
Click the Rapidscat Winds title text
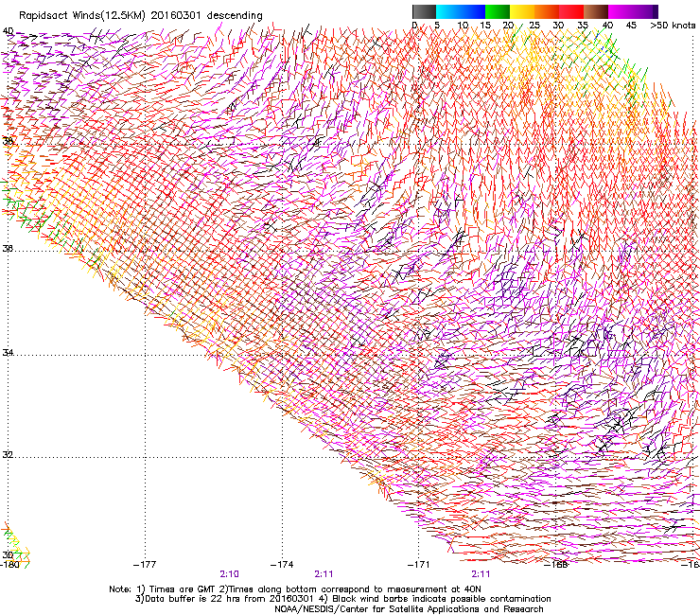[x=140, y=15]
